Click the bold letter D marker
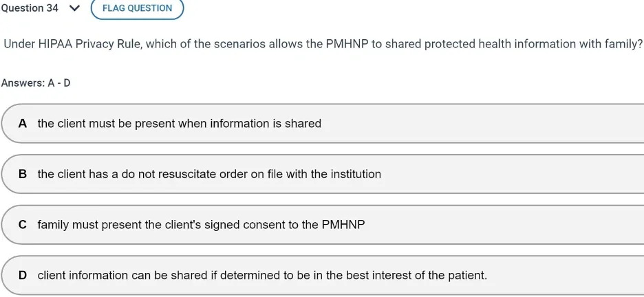This screenshot has height=297, width=644. tap(23, 276)
